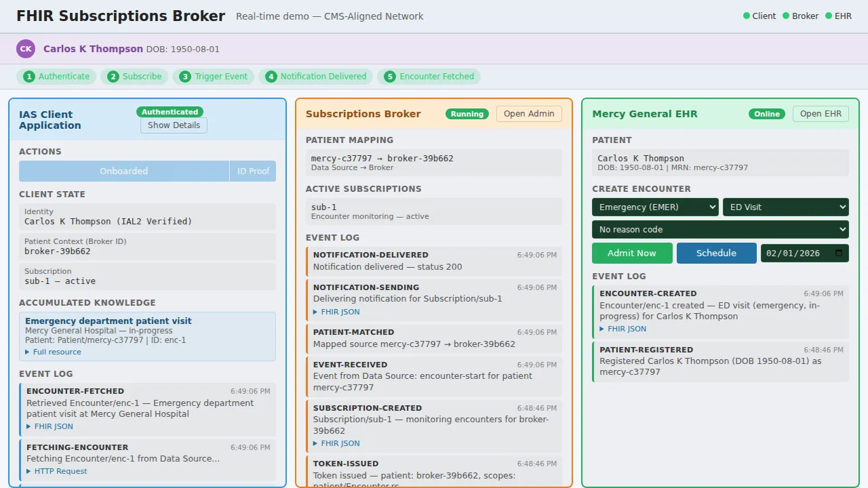Open EHR for Mercy General
Screen dimensions: 868x488
(x=821, y=114)
